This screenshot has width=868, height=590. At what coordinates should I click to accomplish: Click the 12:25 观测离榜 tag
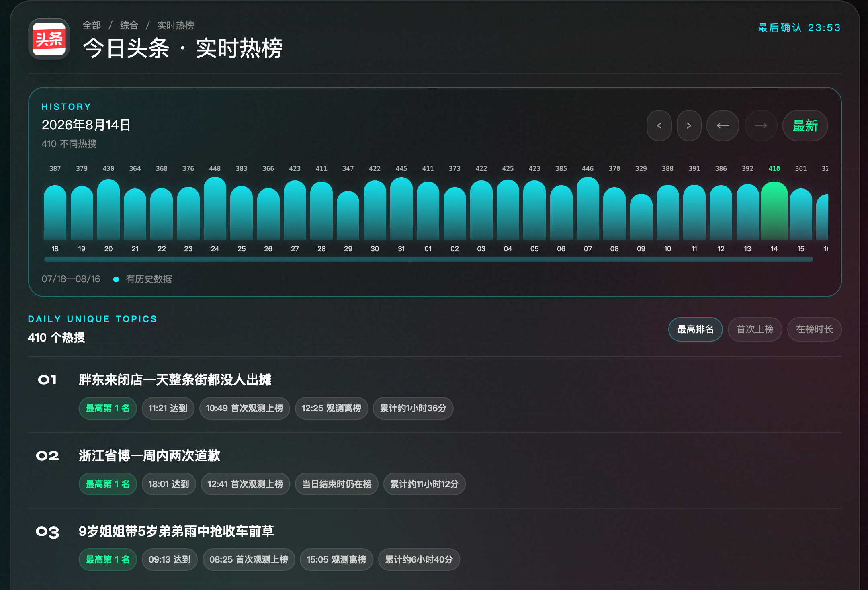(332, 408)
